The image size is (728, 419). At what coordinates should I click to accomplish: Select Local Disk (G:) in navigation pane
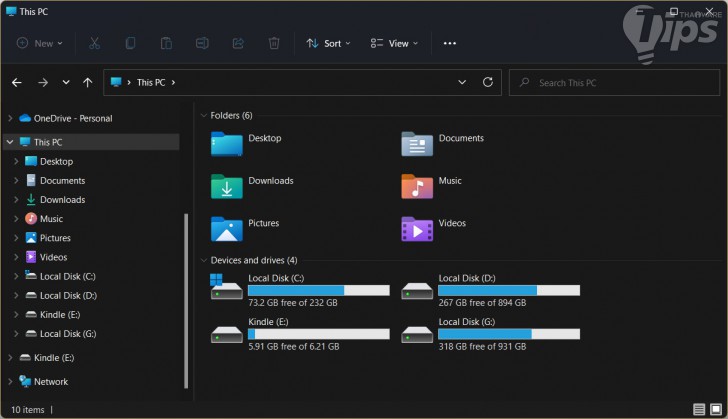tap(68, 334)
